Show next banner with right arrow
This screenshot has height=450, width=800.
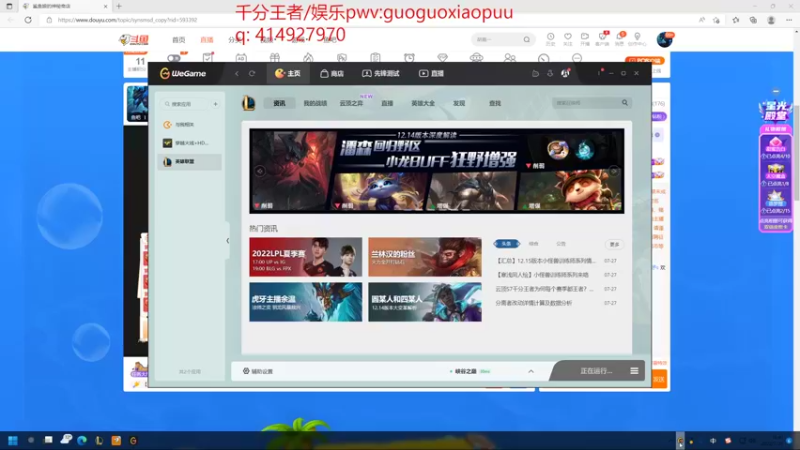coord(614,171)
